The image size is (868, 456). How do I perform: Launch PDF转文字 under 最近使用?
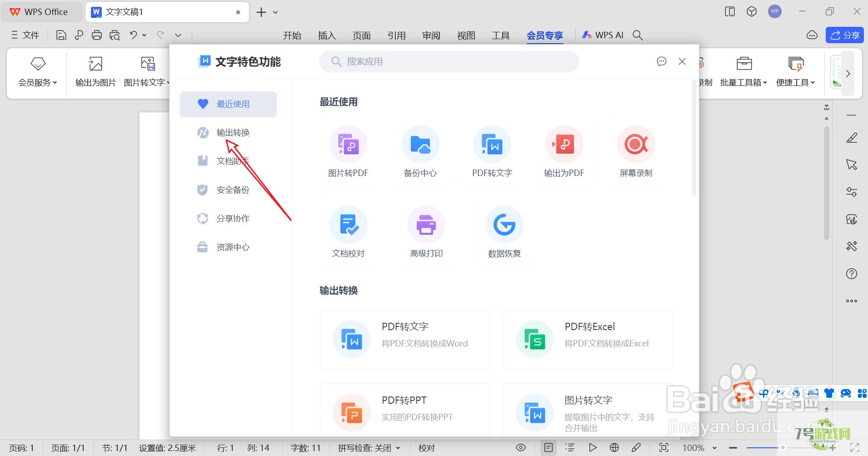tap(492, 144)
